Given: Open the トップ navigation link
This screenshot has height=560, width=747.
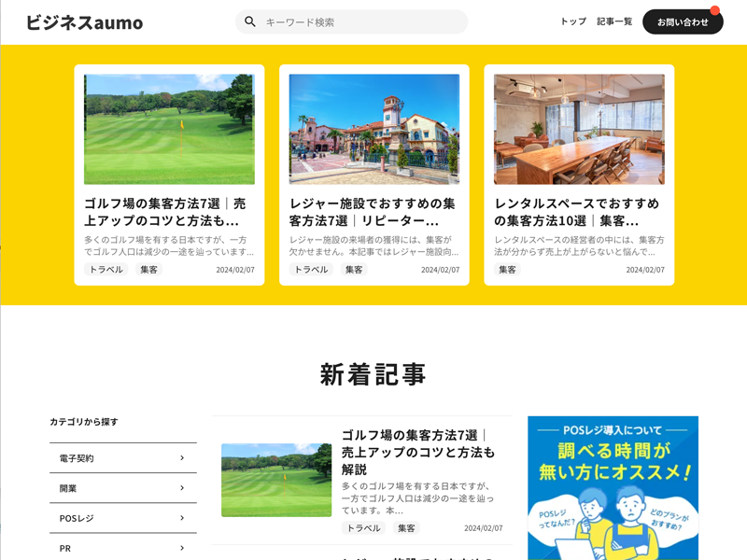Looking at the screenshot, I should (573, 21).
